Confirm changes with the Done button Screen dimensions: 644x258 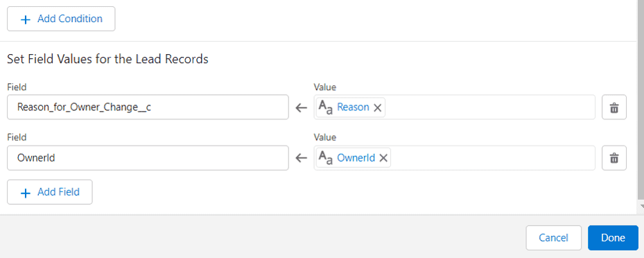613,238
